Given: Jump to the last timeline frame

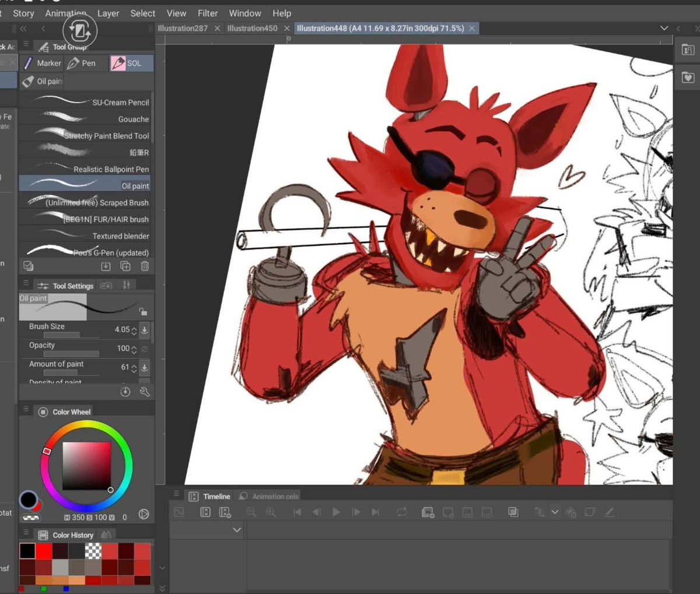Looking at the screenshot, I should [375, 512].
